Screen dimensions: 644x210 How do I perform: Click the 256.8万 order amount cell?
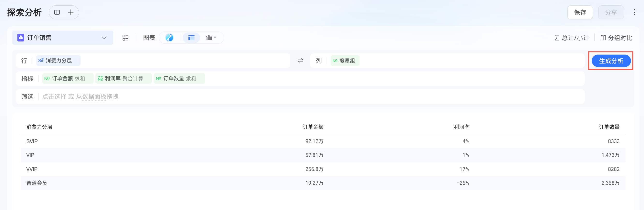point(314,169)
